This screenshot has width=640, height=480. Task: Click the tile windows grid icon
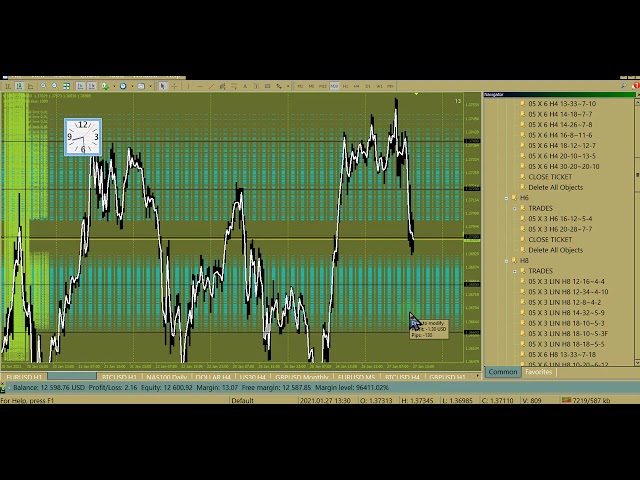[x=66, y=87]
